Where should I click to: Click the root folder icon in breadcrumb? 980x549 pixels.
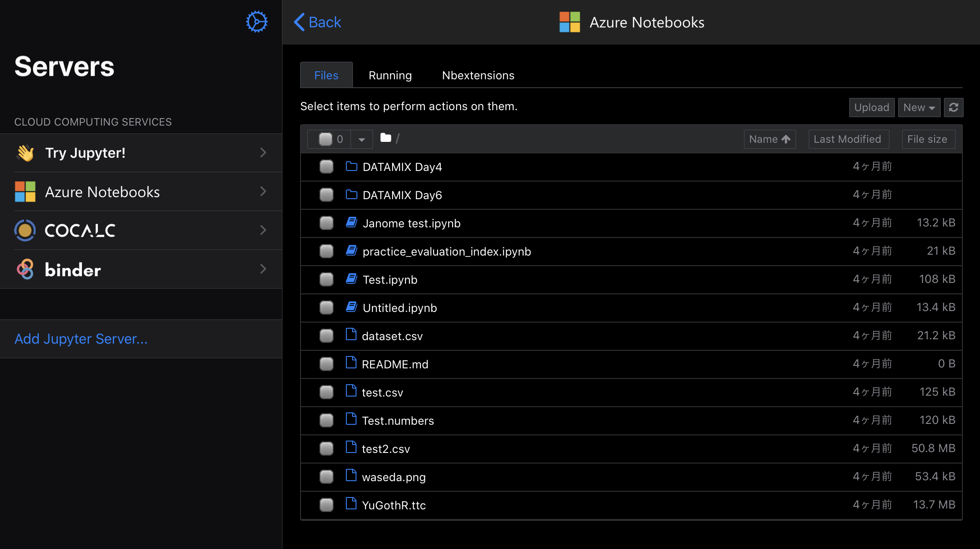pyautogui.click(x=386, y=138)
